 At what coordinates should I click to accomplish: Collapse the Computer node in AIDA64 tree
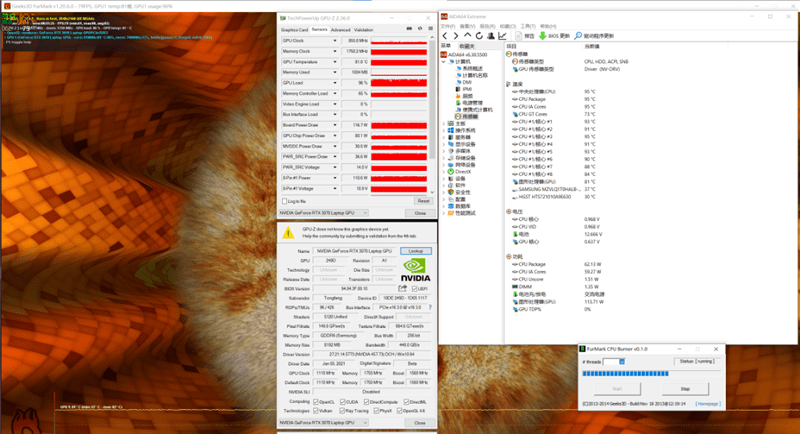[x=443, y=62]
